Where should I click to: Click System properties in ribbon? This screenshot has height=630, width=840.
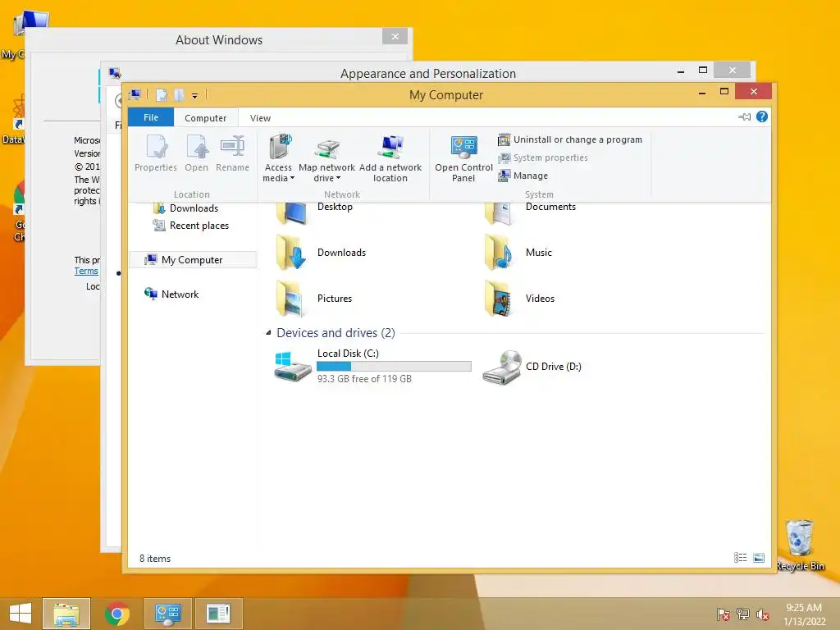(x=543, y=157)
